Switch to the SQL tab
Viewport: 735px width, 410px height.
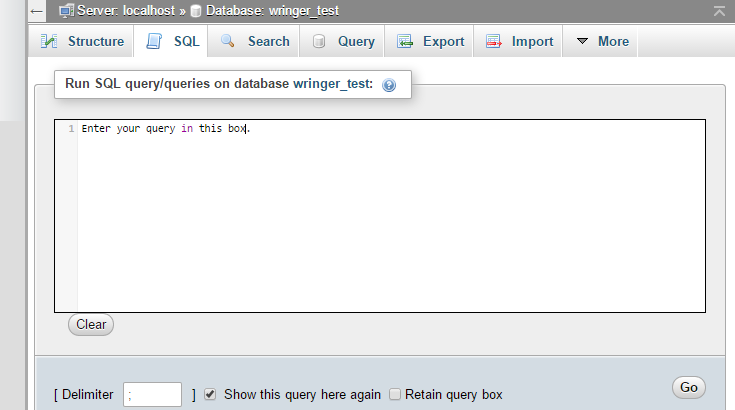tap(171, 41)
